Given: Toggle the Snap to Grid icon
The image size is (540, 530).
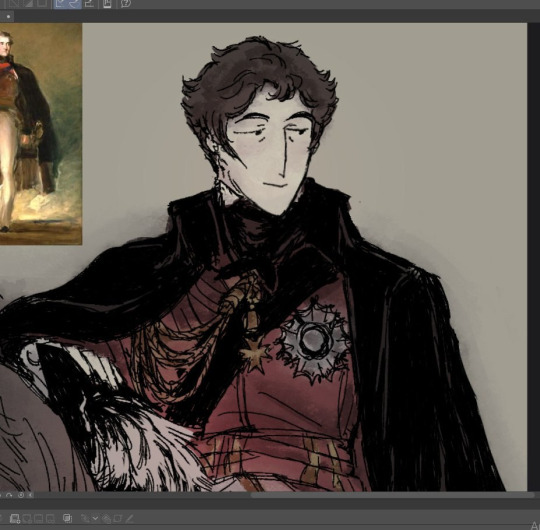Looking at the screenshot, I should click(x=89, y=3).
